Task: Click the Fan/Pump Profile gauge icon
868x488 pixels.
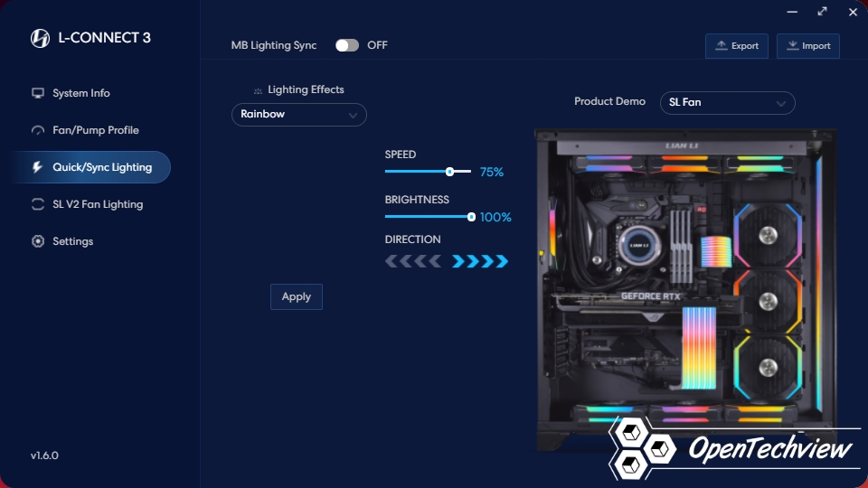Action: (x=38, y=130)
